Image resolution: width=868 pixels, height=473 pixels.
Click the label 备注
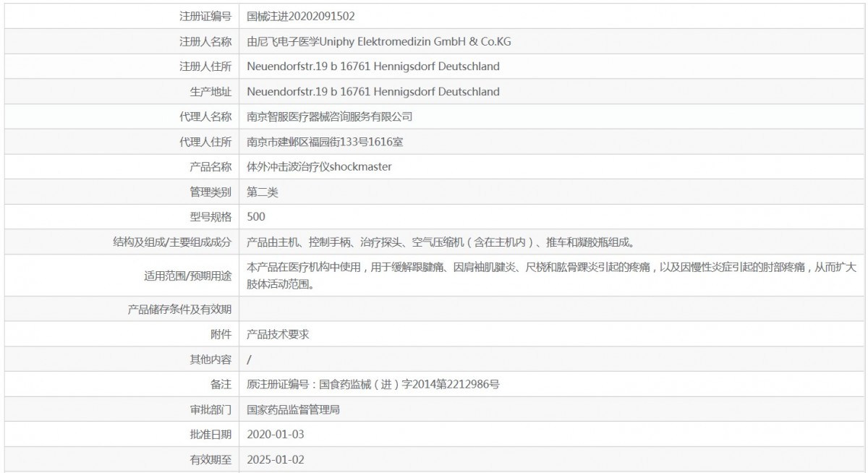(221, 384)
